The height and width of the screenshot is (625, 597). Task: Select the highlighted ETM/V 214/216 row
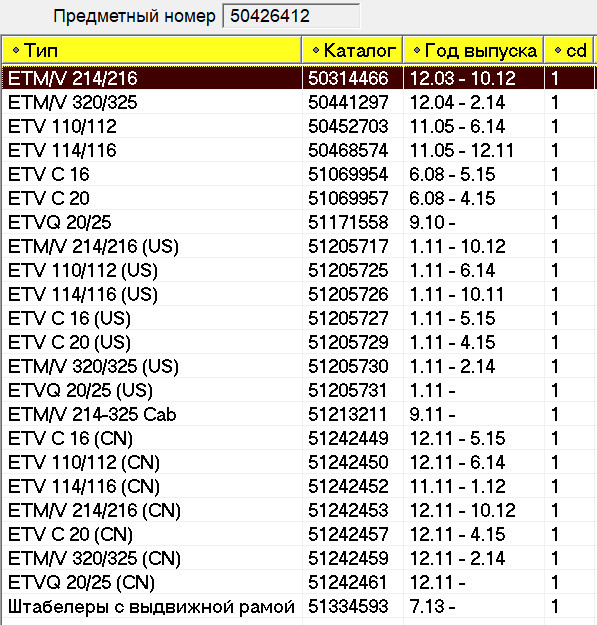[298, 78]
